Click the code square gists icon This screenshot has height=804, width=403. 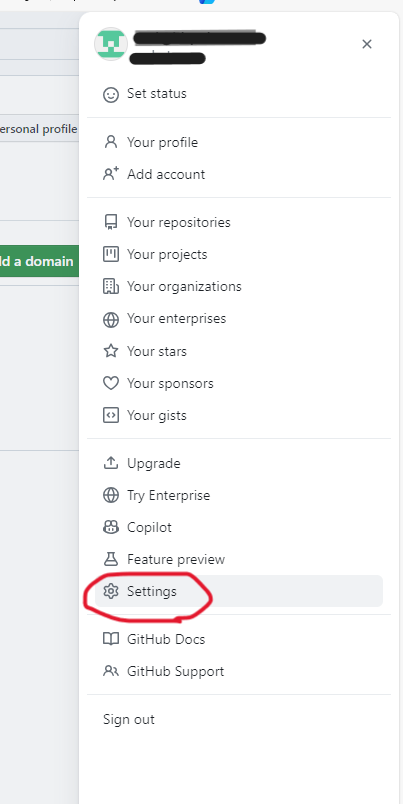111,415
